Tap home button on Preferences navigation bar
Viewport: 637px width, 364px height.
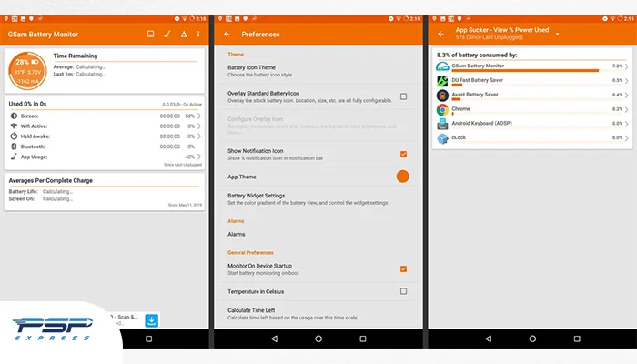pyautogui.click(x=318, y=339)
